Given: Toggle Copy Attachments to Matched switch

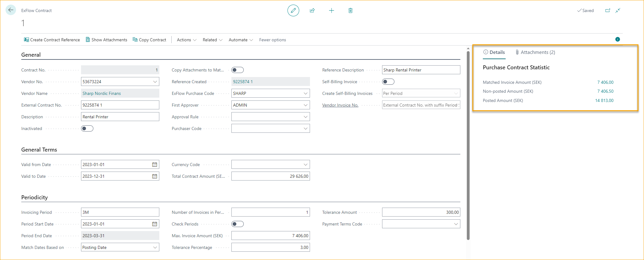Looking at the screenshot, I should (238, 70).
